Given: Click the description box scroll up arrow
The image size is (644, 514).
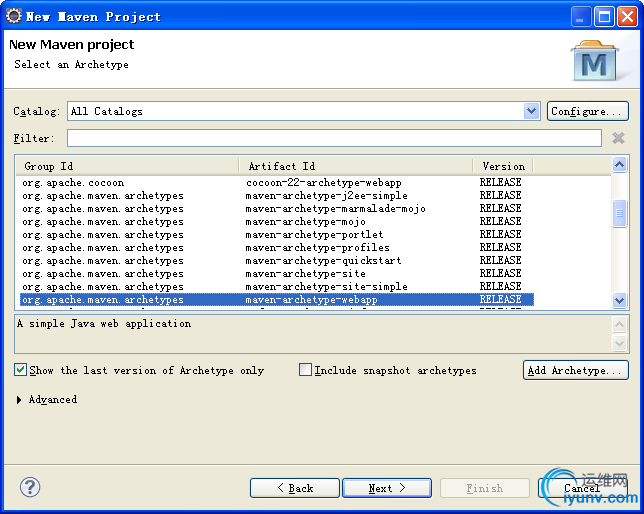Looking at the screenshot, I should pyautogui.click(x=619, y=324).
